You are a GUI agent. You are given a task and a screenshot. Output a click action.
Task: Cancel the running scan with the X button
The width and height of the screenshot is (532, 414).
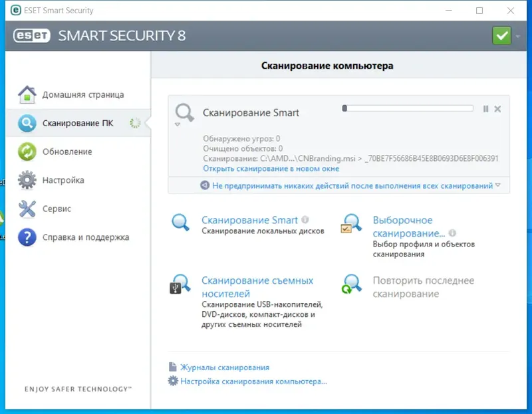click(x=497, y=109)
